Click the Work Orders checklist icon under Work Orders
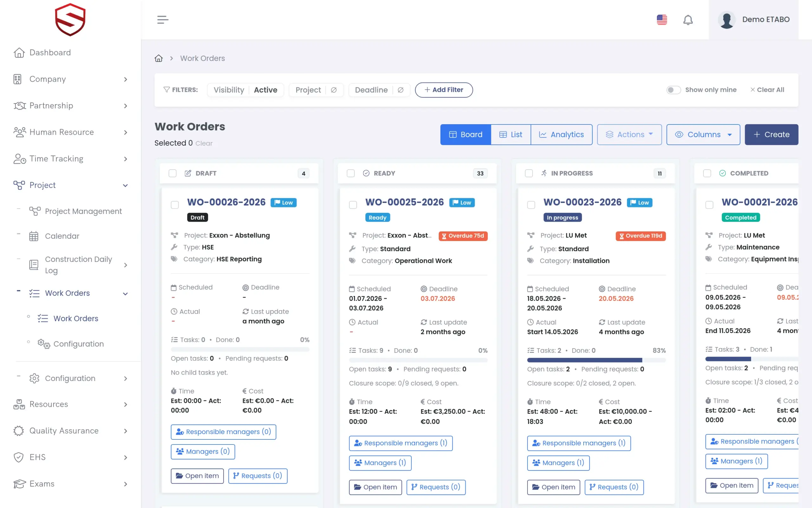 click(x=43, y=318)
